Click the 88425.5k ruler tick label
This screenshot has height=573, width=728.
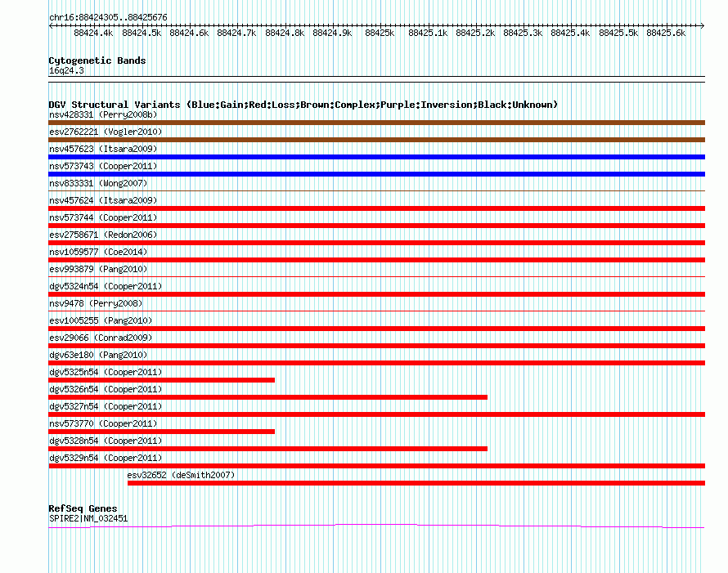point(618,33)
